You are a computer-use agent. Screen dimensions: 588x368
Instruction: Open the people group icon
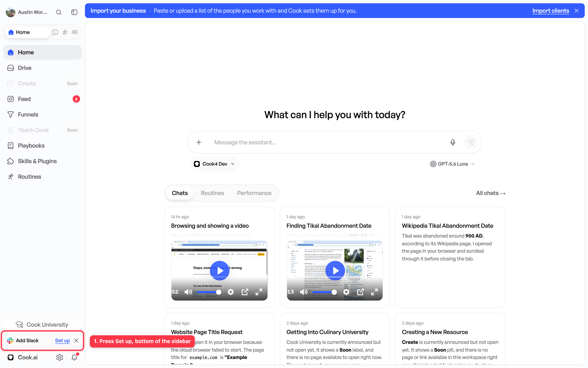click(75, 32)
